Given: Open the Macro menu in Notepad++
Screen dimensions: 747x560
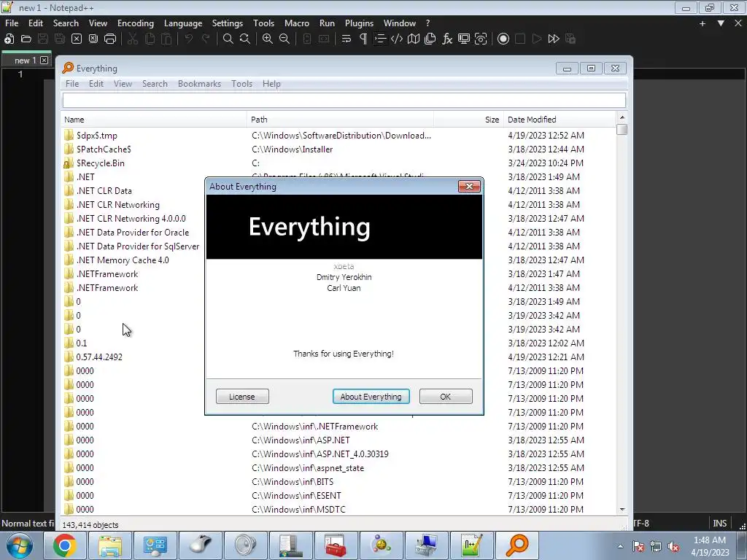Looking at the screenshot, I should (x=297, y=23).
